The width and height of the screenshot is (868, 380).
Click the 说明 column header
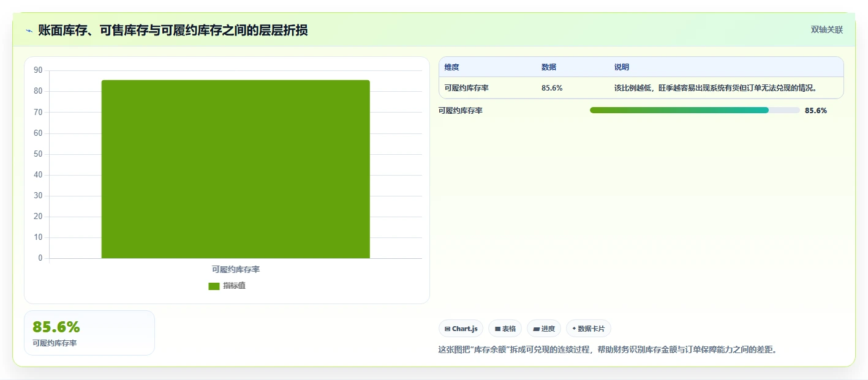pos(622,67)
